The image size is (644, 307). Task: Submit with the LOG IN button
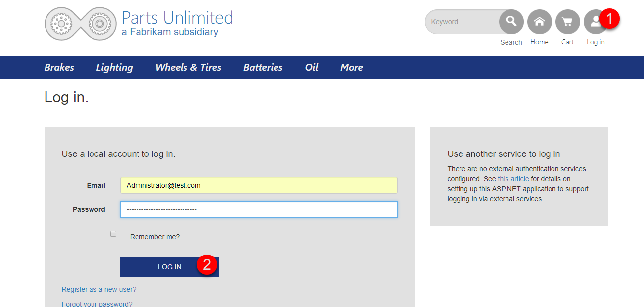(170, 267)
